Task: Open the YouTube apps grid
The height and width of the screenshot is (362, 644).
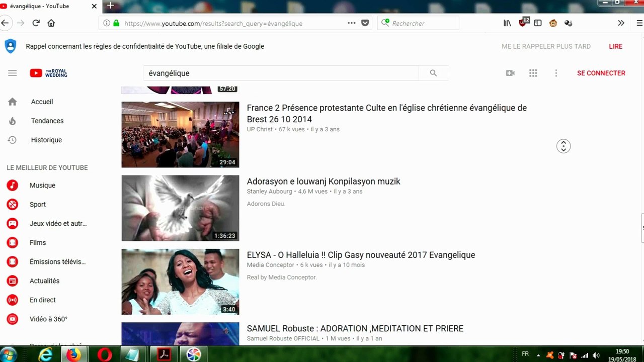Action: [x=533, y=73]
